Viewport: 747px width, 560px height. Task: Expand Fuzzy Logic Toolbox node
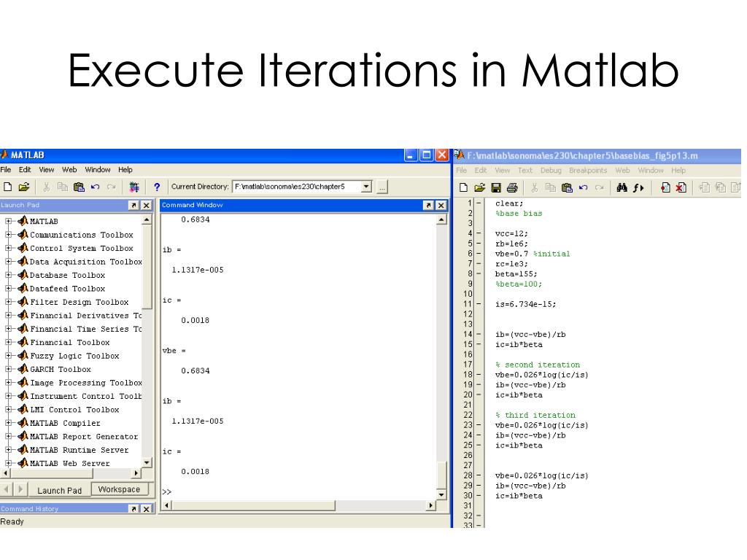(8, 355)
